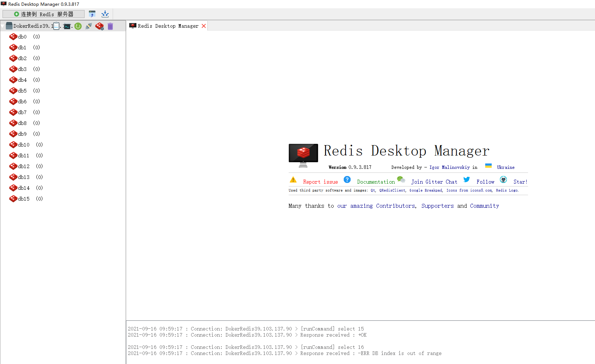Click the green chat bubbles icon

pos(401,179)
